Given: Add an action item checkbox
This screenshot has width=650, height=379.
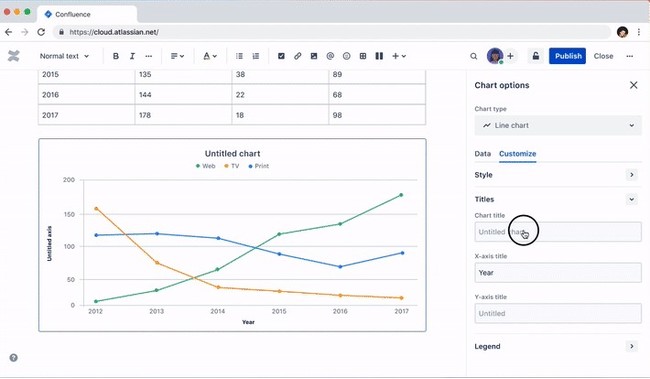Looking at the screenshot, I should (x=281, y=56).
